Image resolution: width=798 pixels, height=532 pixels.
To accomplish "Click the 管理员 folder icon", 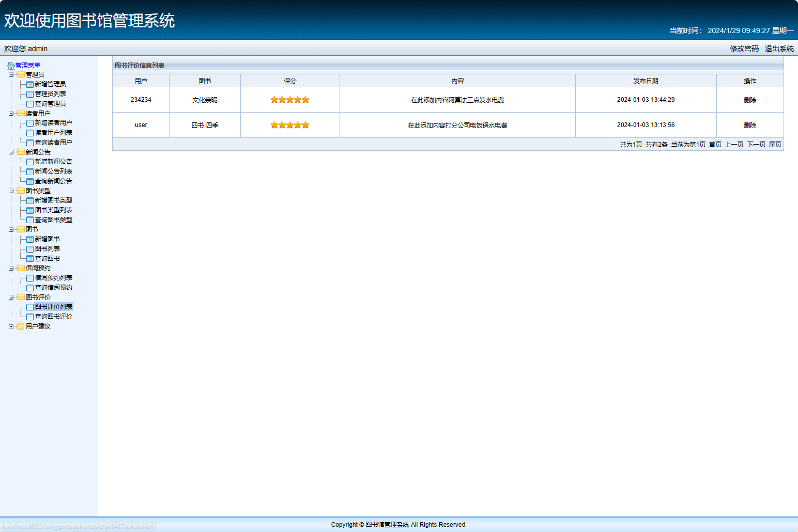I will (21, 75).
